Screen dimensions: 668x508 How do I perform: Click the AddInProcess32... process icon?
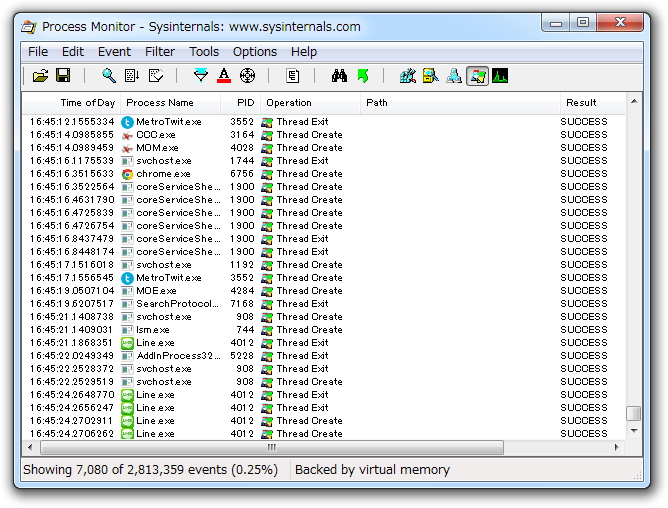[127, 356]
